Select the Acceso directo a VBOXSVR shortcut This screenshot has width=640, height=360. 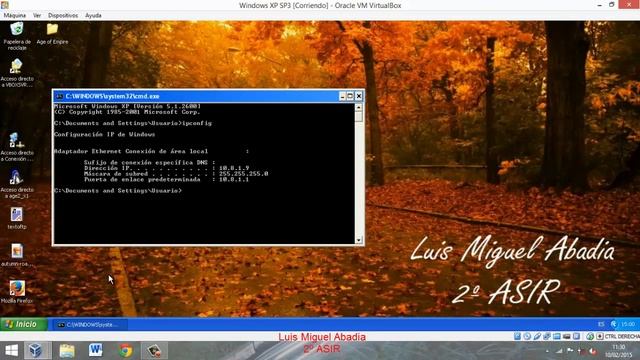pos(17,73)
